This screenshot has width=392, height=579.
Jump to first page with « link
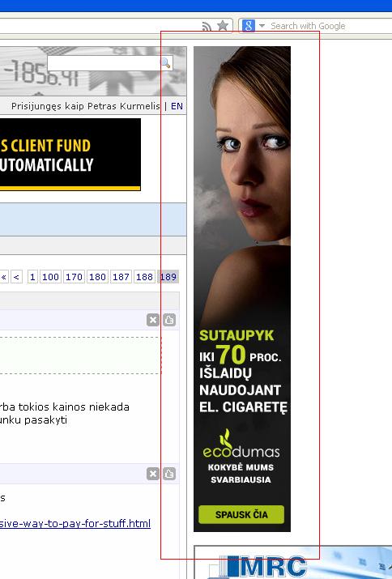tap(4, 277)
